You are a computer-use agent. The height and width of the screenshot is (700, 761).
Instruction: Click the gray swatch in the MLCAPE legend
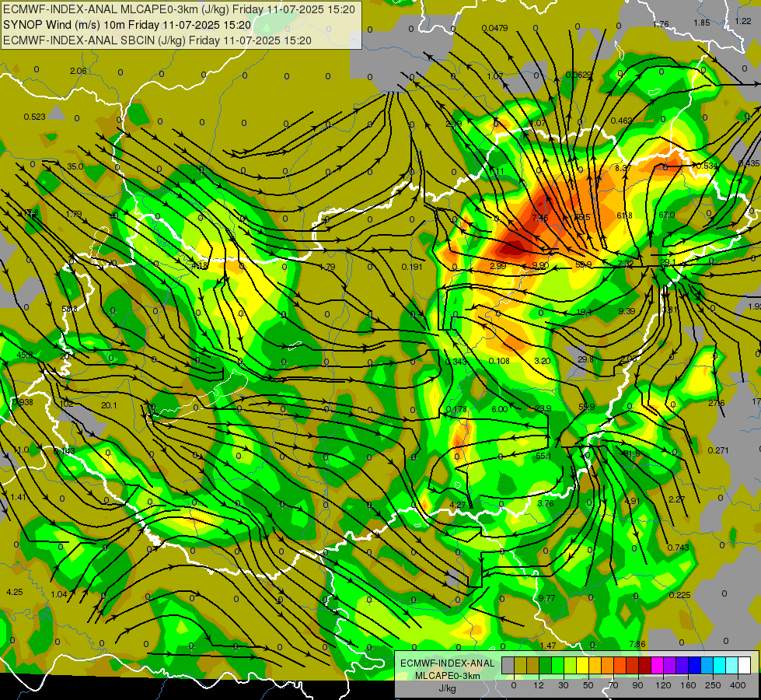click(508, 665)
